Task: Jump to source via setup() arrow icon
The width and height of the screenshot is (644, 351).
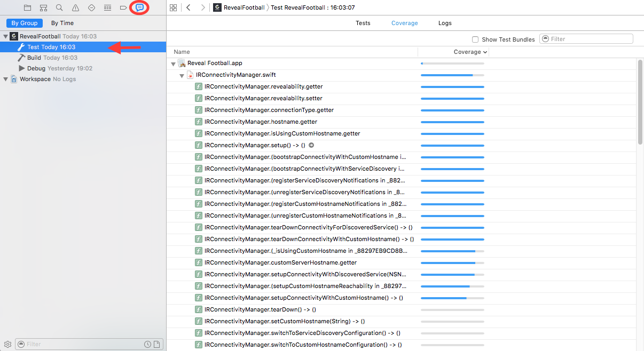Action: click(311, 145)
